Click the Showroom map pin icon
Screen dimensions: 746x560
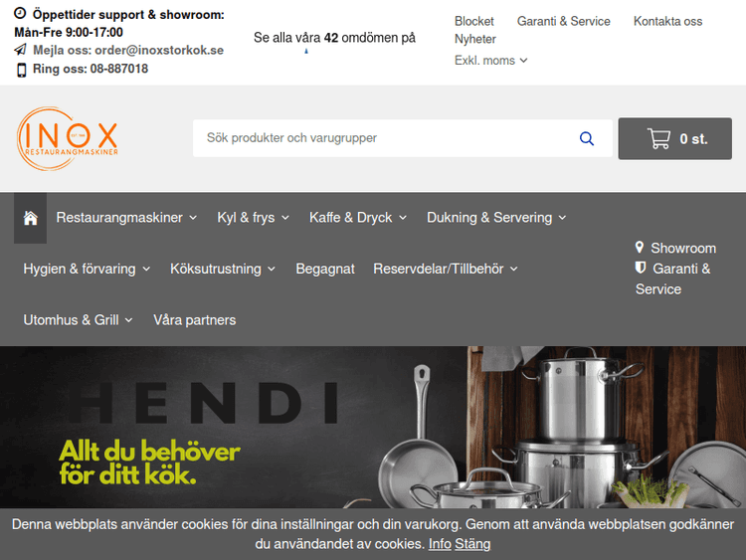click(x=640, y=247)
